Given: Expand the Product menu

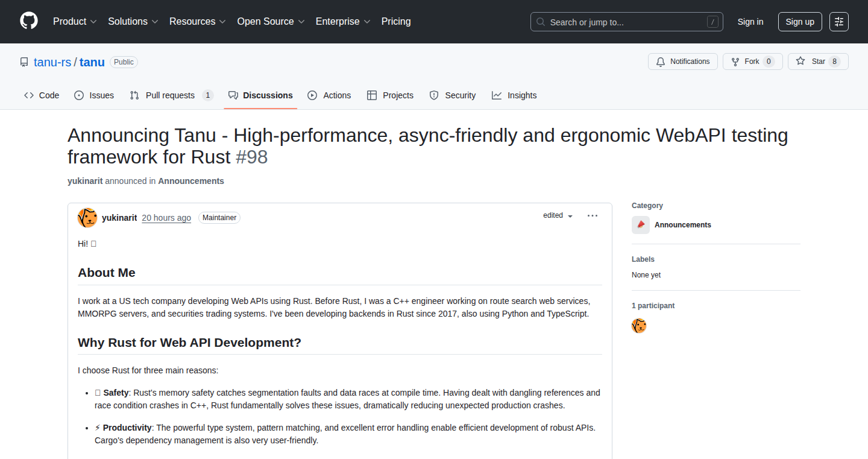Looking at the screenshot, I should 75,21.
